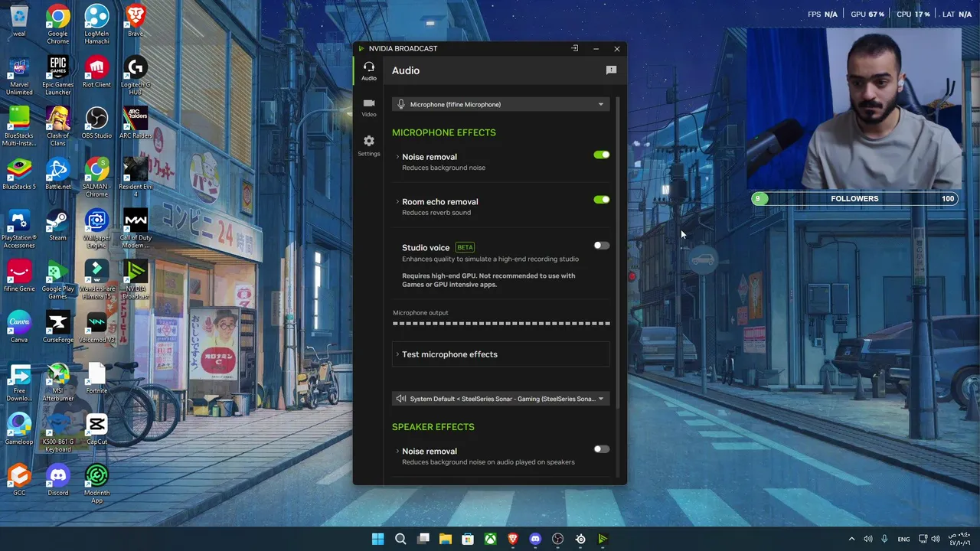Open the Settings tab in NVIDIA Broadcast sidebar

point(369,145)
